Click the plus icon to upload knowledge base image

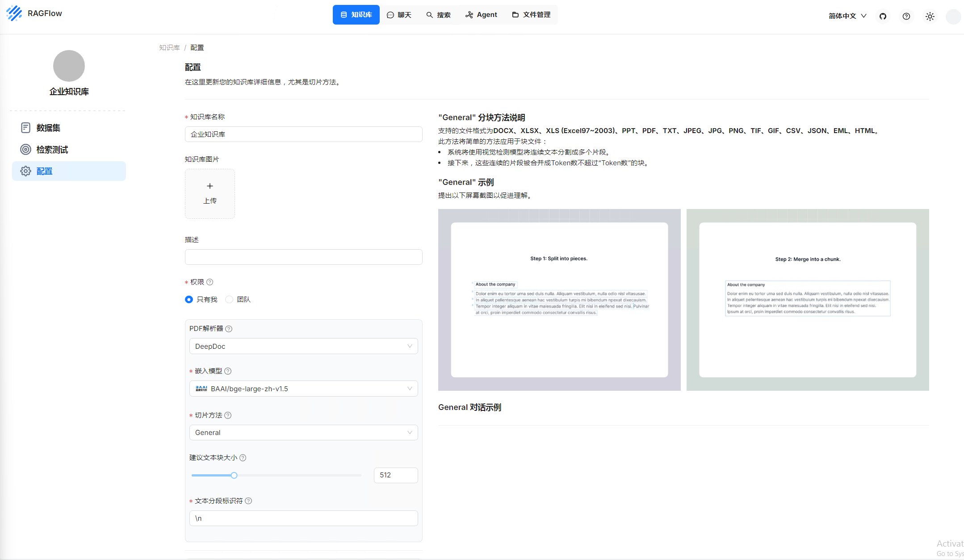(210, 186)
